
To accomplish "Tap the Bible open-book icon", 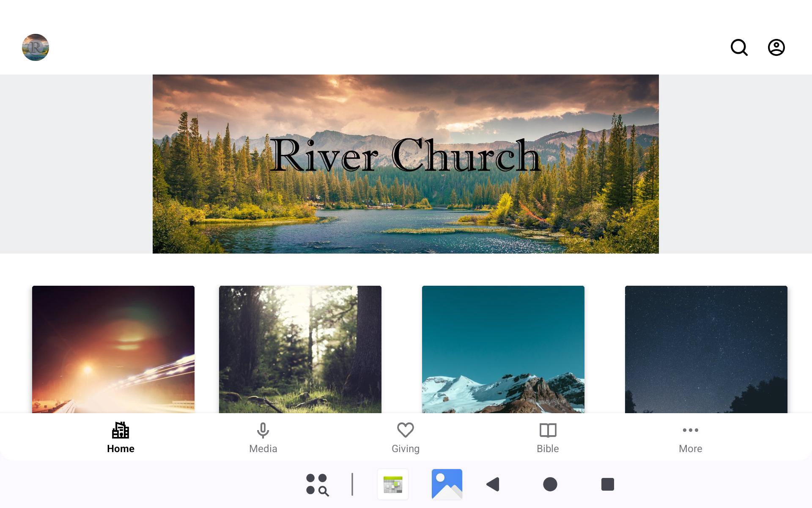I will pyautogui.click(x=548, y=430).
